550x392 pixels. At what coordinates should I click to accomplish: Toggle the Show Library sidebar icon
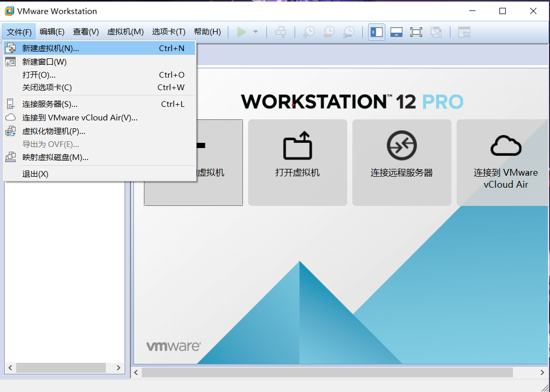pos(376,32)
